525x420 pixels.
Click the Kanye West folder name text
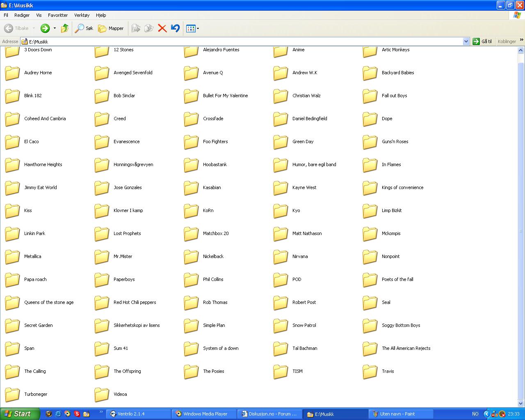coord(304,187)
